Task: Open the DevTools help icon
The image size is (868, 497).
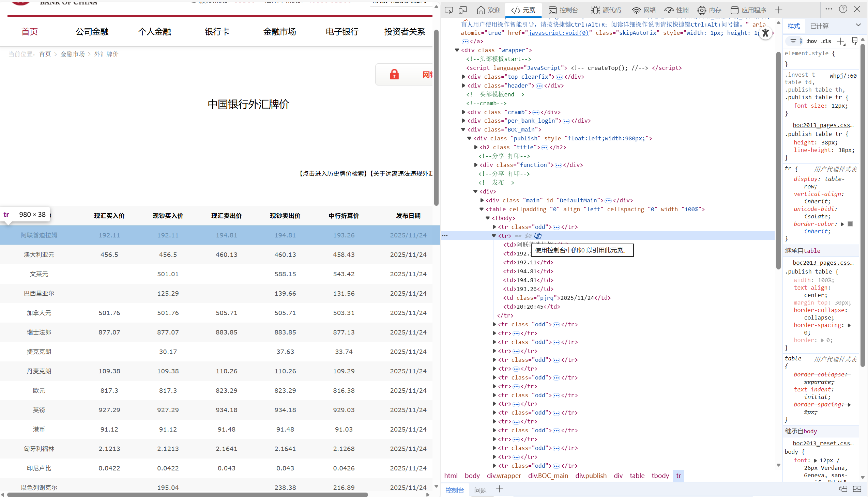Action: pos(843,9)
